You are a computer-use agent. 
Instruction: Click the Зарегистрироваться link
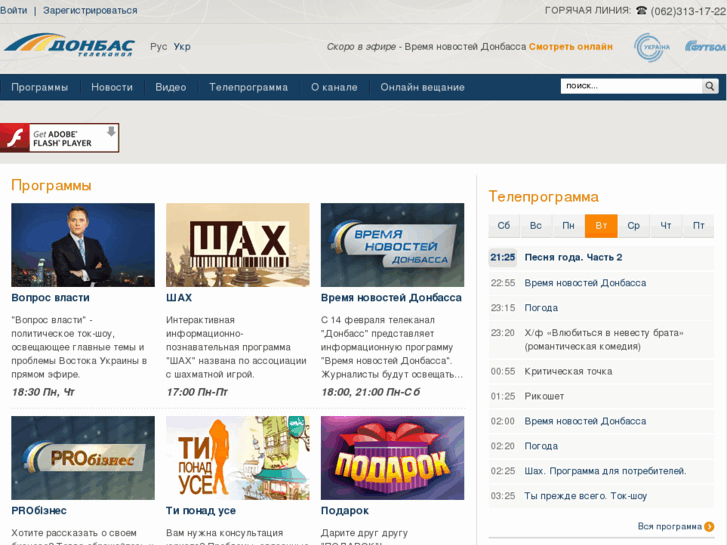[x=90, y=10]
